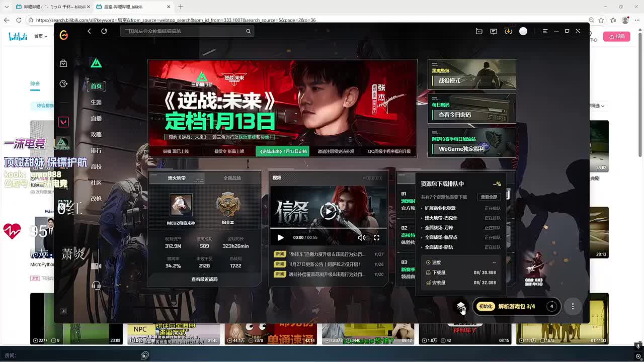644x362 pixels.
Task: Open the WeGame hamburger menu
Action: coord(545,31)
